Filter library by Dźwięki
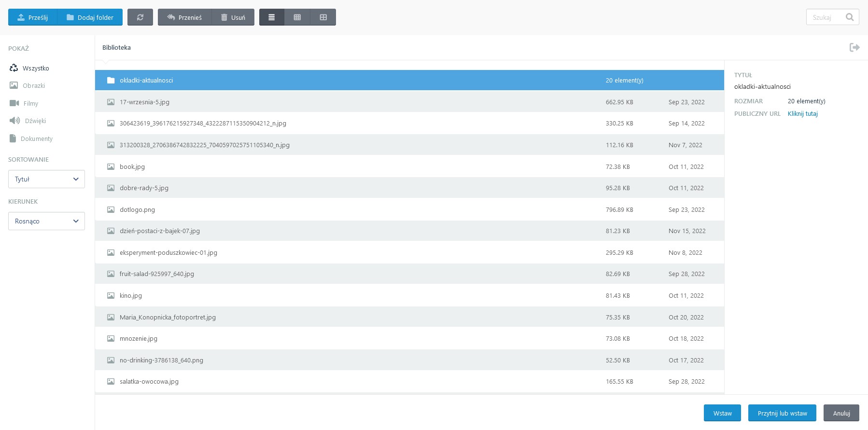This screenshot has height=430, width=868. [35, 121]
